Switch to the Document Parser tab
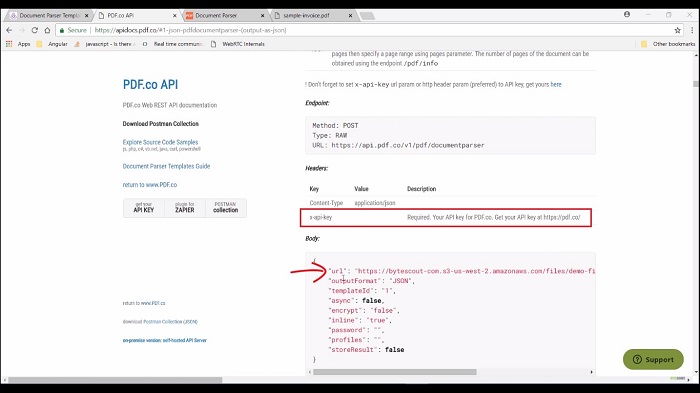Viewport: 700px width, 393px height. coord(224,15)
